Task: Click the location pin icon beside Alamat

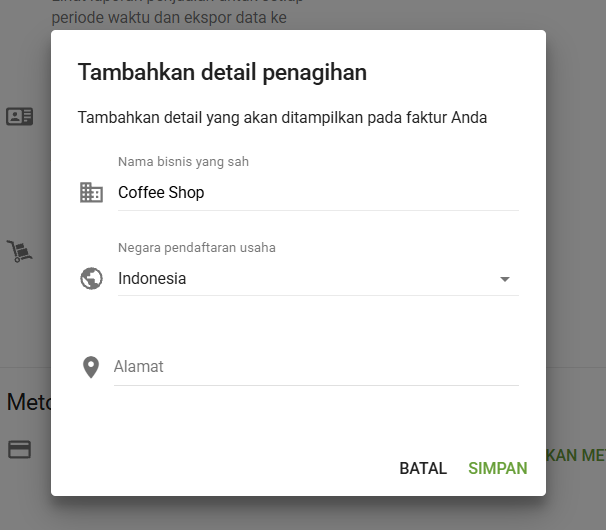Action: 91,367
